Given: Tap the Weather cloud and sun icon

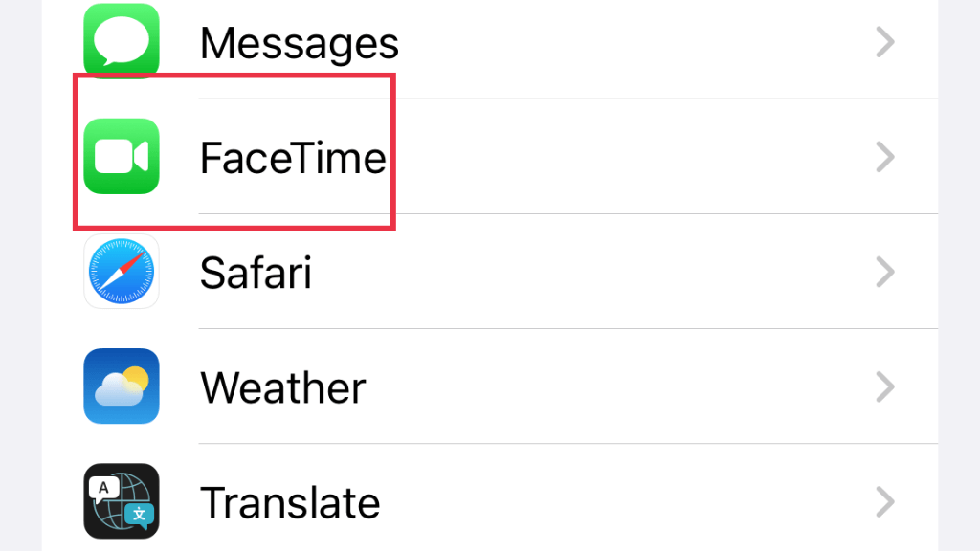Looking at the screenshot, I should pos(122,386).
